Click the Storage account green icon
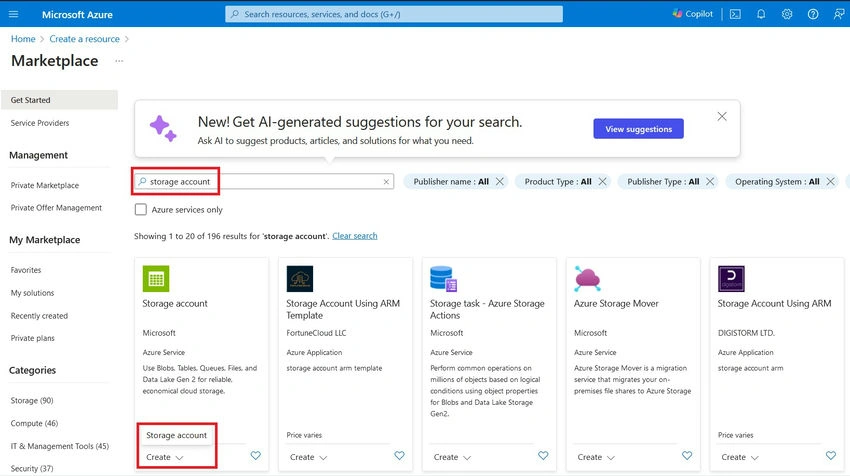This screenshot has width=850, height=476. pos(156,279)
